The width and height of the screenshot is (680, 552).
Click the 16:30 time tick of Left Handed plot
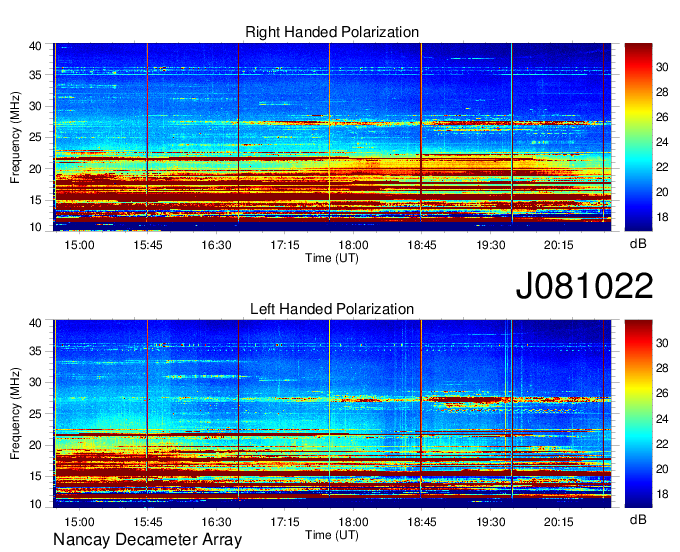(216, 522)
